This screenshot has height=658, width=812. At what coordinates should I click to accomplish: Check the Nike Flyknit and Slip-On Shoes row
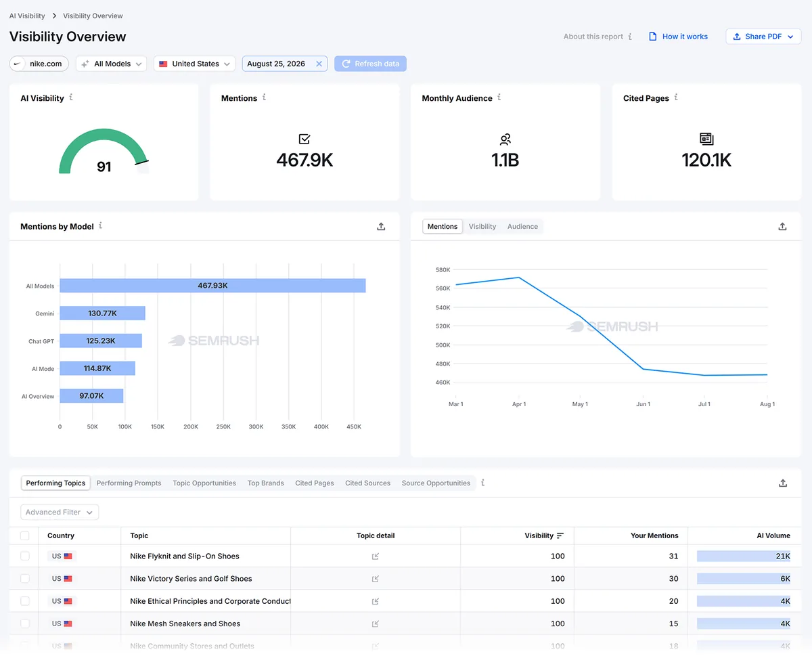click(25, 556)
